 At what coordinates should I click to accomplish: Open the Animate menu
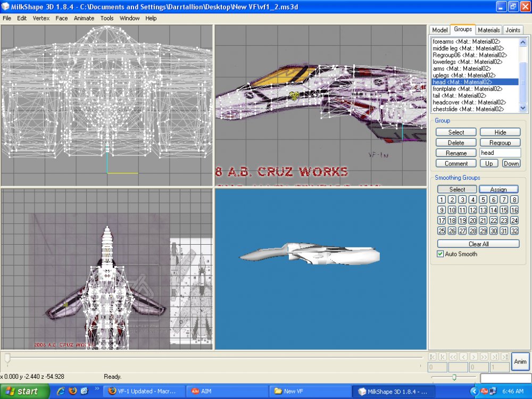point(84,18)
